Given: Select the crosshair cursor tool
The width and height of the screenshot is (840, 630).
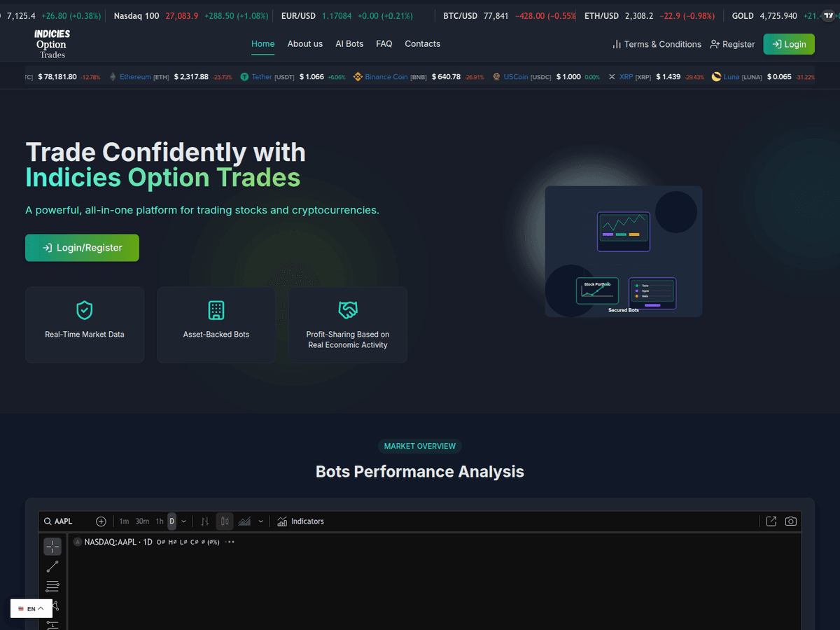Looking at the screenshot, I should 52,547.
